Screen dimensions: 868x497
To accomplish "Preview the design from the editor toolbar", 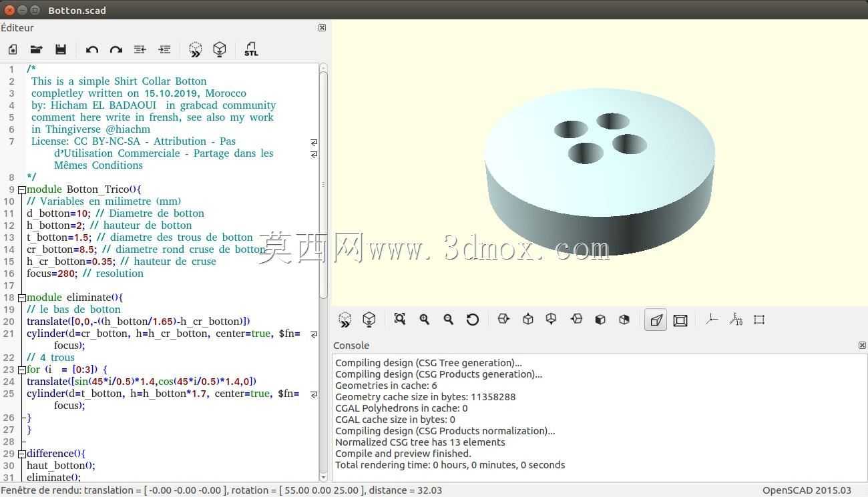I will click(196, 49).
